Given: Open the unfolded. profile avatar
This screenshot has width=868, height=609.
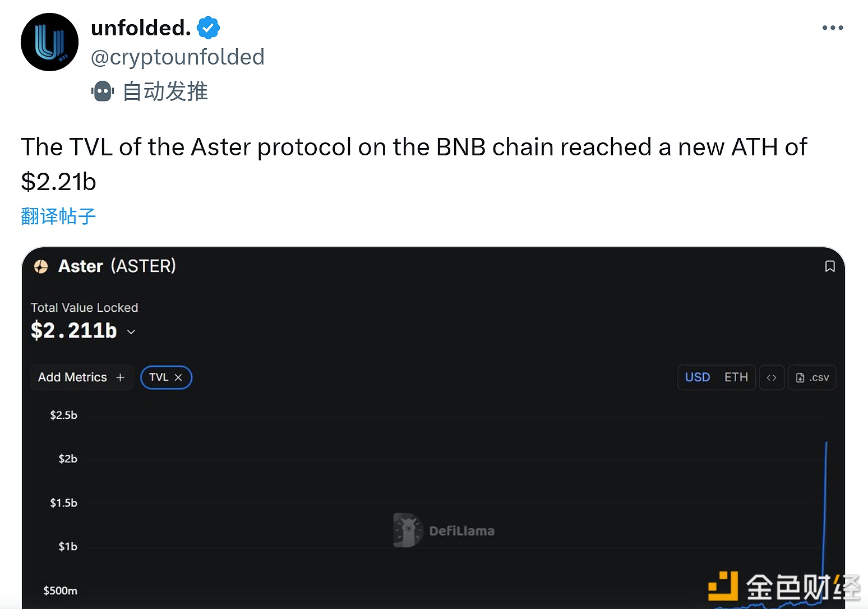Looking at the screenshot, I should (49, 42).
